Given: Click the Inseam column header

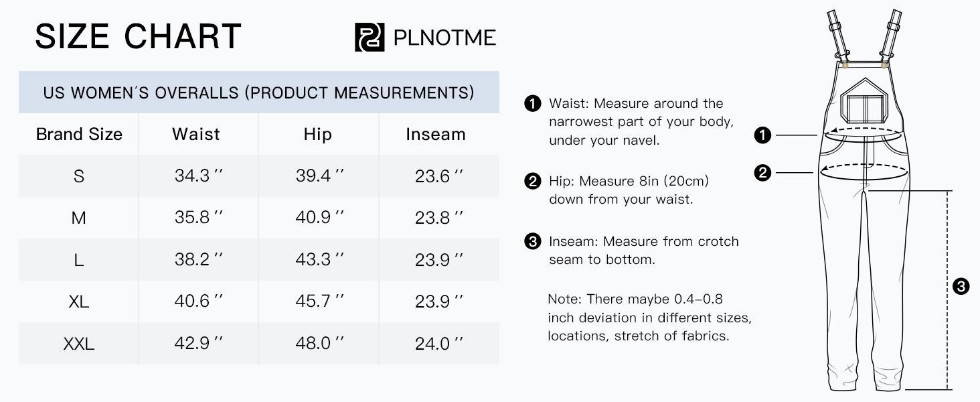Looking at the screenshot, I should click(436, 134).
